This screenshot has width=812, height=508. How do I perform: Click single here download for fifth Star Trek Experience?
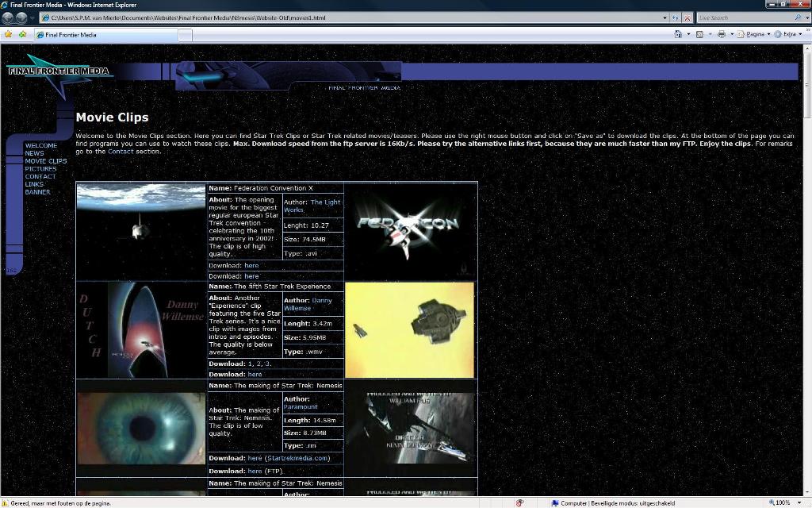(255, 375)
